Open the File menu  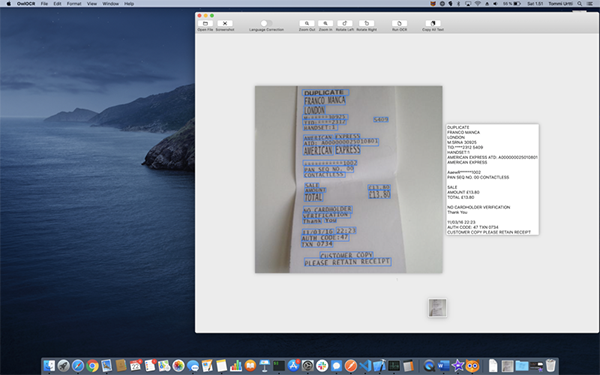coord(44,3)
